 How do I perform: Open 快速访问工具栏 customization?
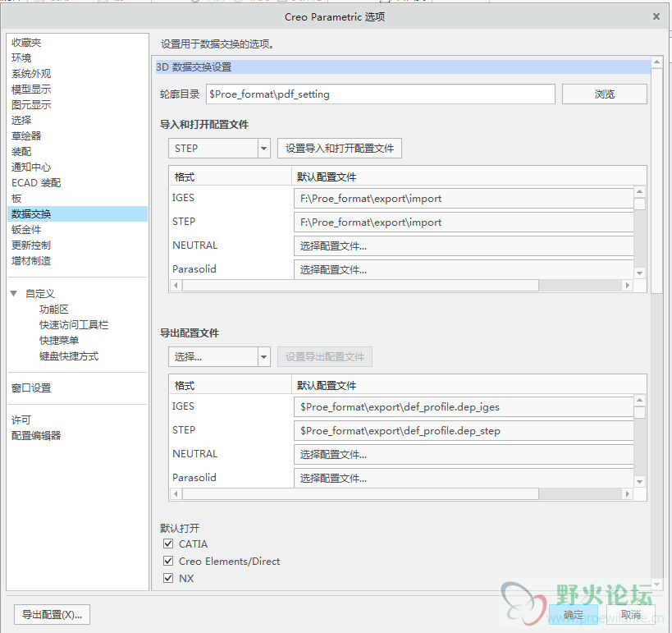click(74, 324)
